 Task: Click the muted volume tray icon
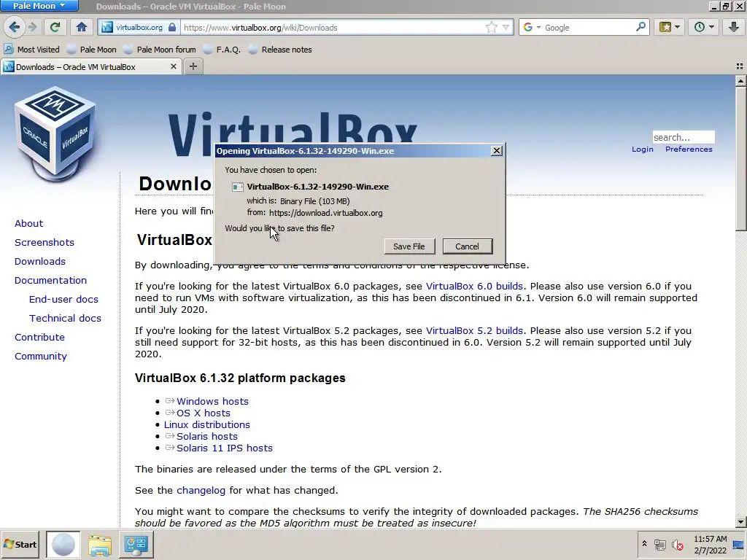pos(677,544)
